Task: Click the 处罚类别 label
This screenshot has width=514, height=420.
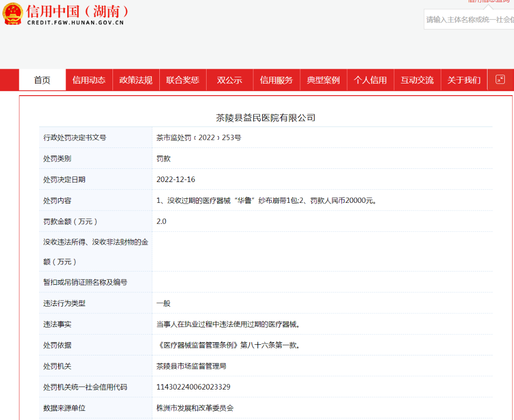Action: click(58, 159)
